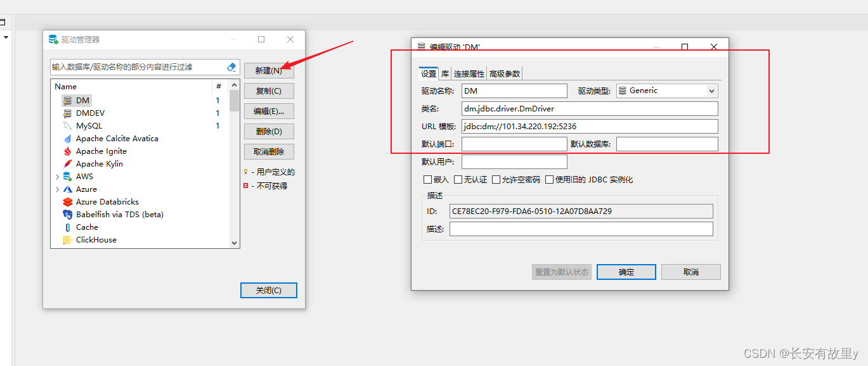
Task: Click the 取消 button in edit dialog
Action: (x=691, y=272)
